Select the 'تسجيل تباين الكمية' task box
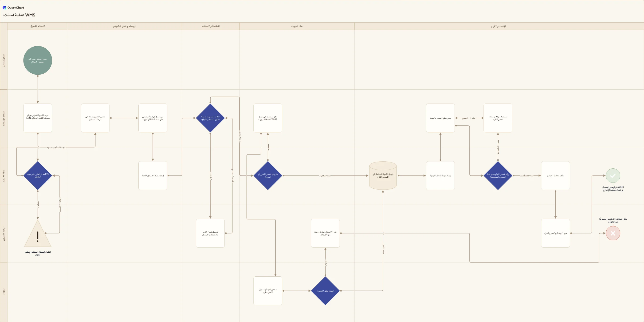The height and width of the screenshot is (322, 644). click(210, 233)
